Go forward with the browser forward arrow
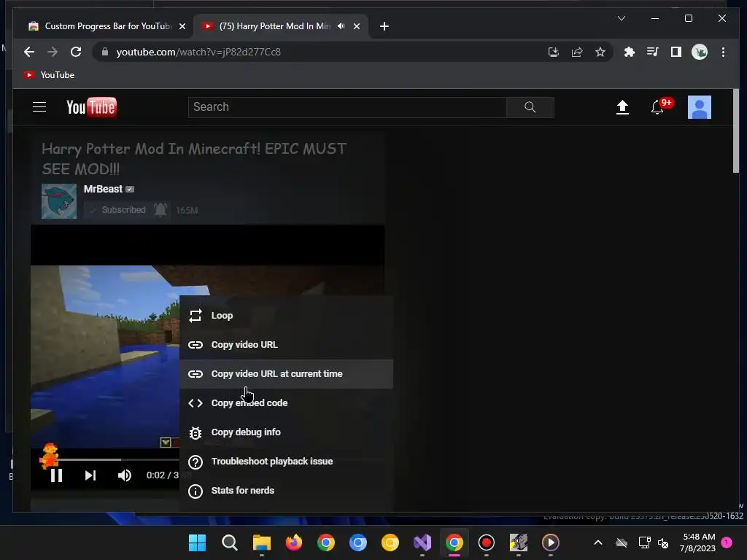 click(x=53, y=52)
